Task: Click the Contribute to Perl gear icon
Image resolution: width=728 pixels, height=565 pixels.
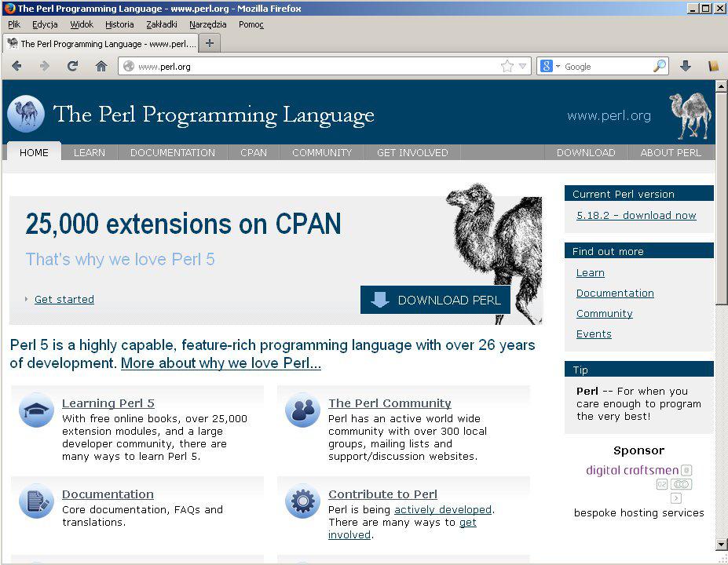Action: pos(302,501)
